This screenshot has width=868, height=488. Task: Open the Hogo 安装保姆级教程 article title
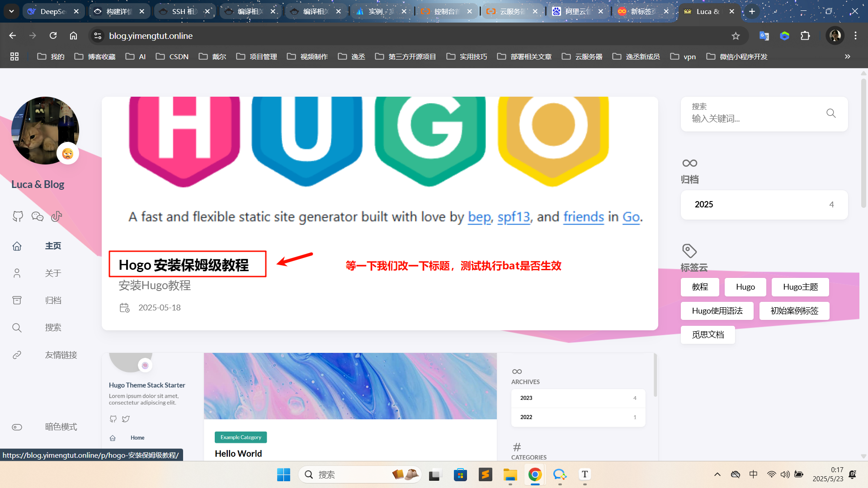point(184,265)
